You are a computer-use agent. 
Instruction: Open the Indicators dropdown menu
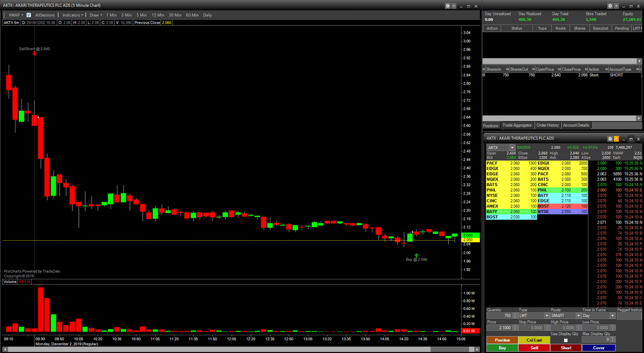coord(72,15)
